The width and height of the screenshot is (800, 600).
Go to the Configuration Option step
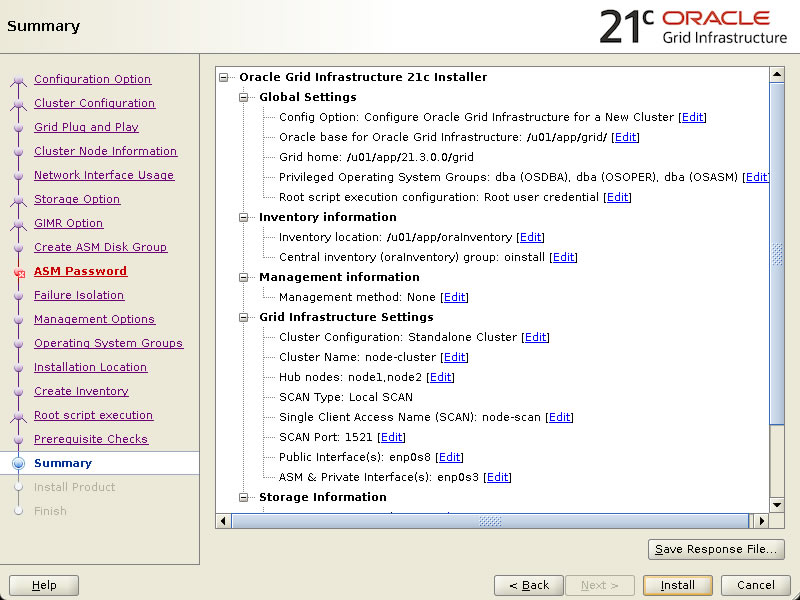[x=92, y=79]
